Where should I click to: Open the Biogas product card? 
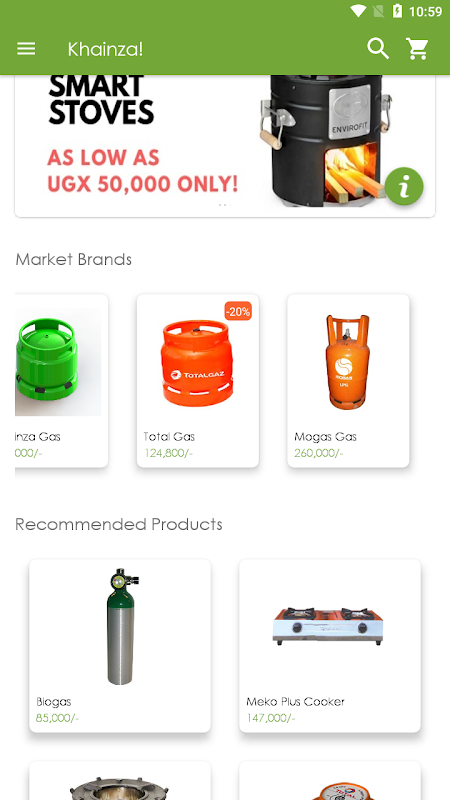coord(120,646)
